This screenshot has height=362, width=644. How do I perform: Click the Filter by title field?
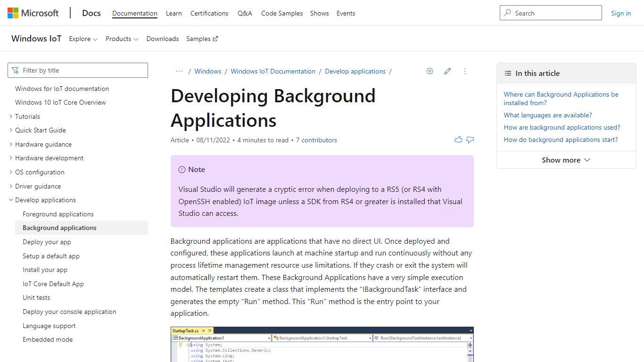(x=78, y=70)
